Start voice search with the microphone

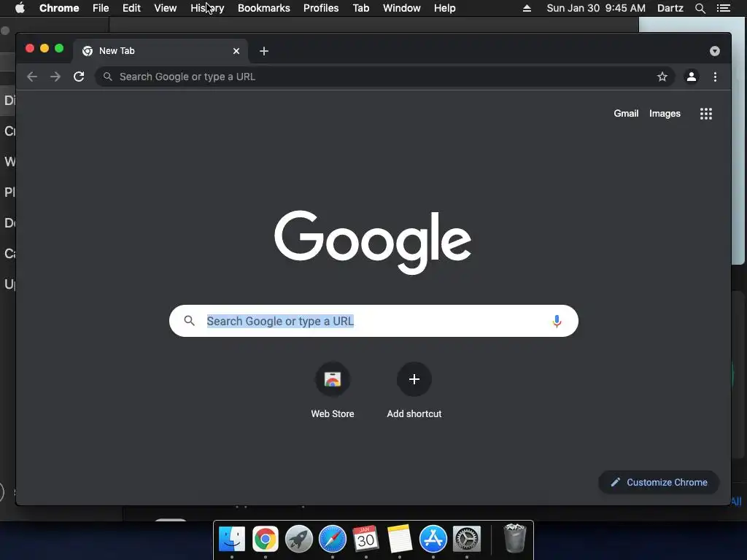point(557,322)
